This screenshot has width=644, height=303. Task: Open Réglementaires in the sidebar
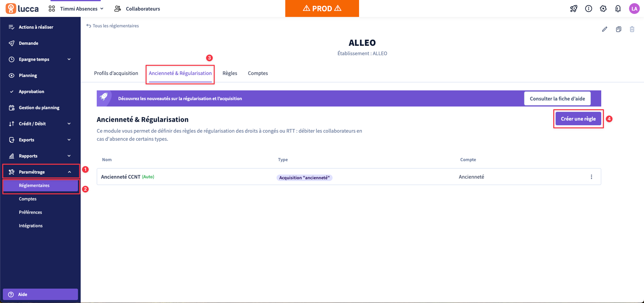tap(40, 185)
